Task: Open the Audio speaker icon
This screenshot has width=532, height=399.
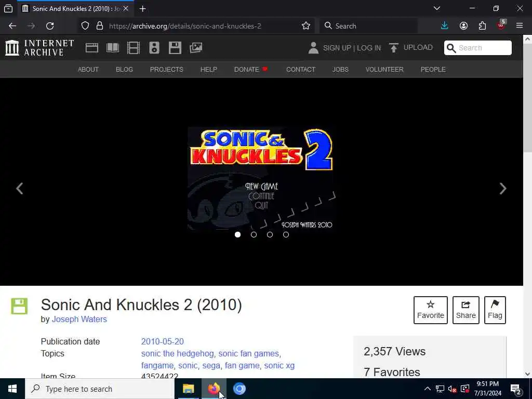Action: point(154,48)
